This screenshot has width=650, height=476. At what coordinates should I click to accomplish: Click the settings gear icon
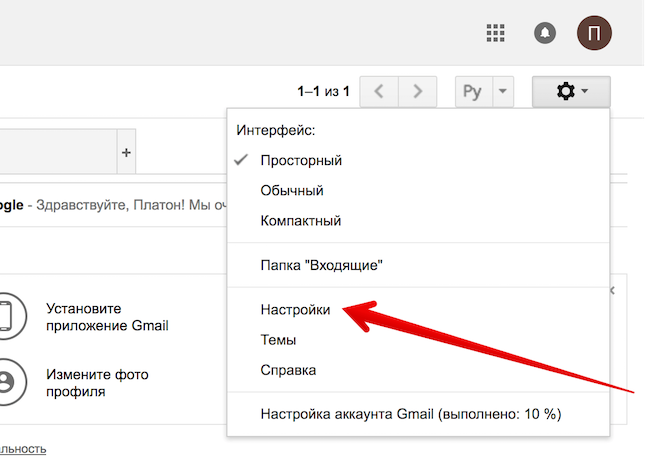tap(571, 92)
